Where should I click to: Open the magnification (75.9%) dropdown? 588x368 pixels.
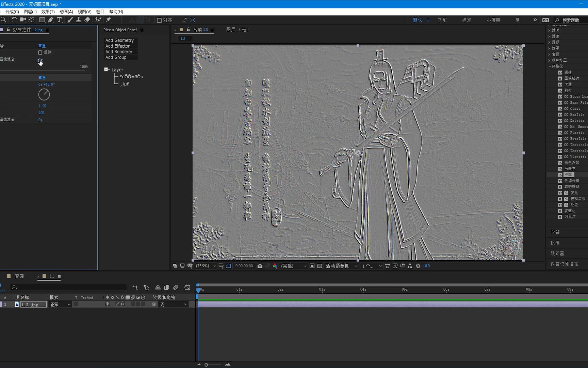pyautogui.click(x=206, y=266)
